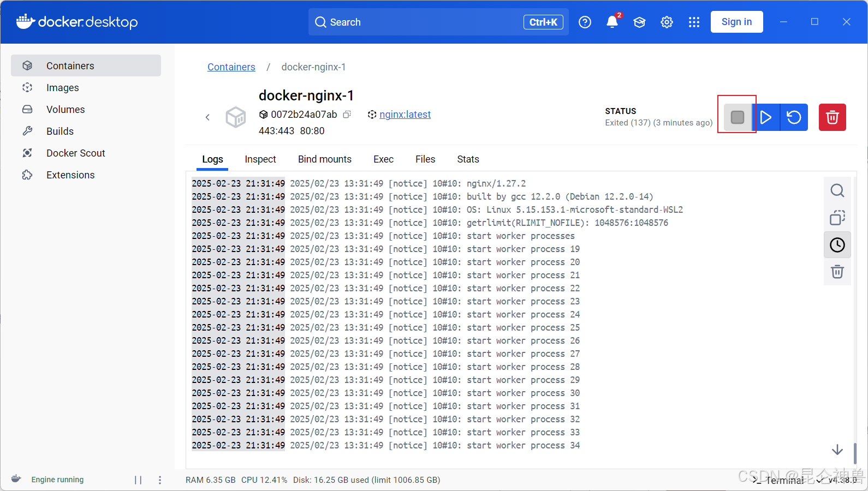
Task: Clear logs with trash icon
Action: (837, 272)
